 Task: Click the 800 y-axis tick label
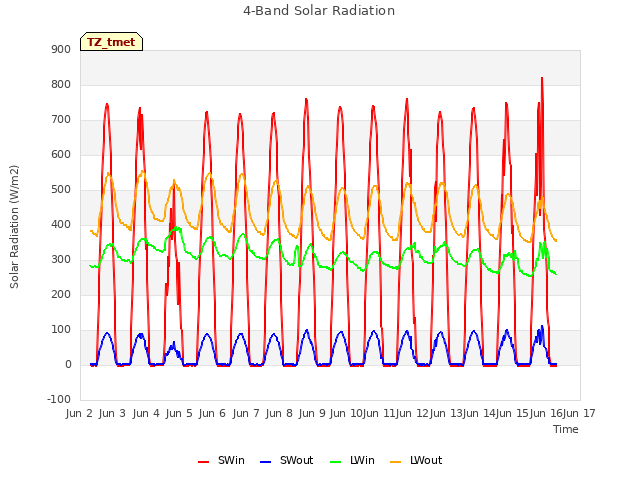click(61, 84)
